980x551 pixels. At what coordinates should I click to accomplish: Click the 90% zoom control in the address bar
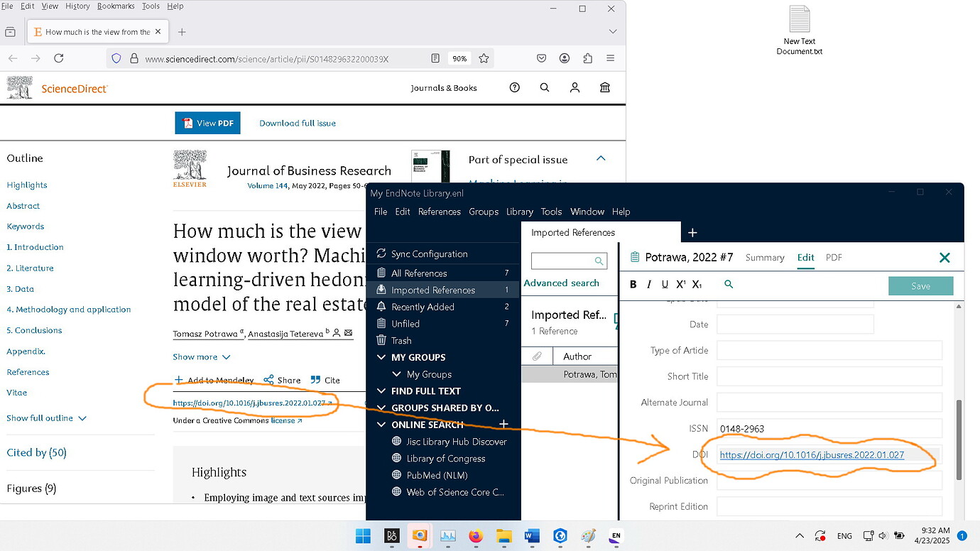pyautogui.click(x=459, y=58)
